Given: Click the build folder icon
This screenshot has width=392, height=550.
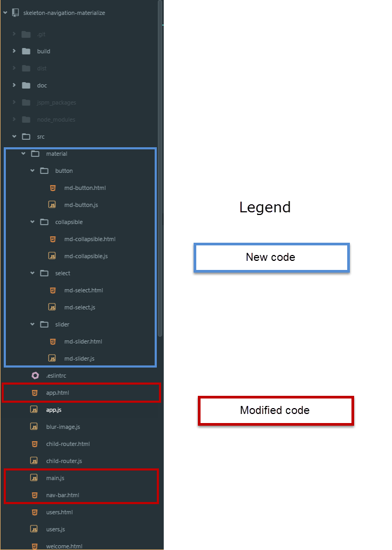Looking at the screenshot, I should point(26,51).
